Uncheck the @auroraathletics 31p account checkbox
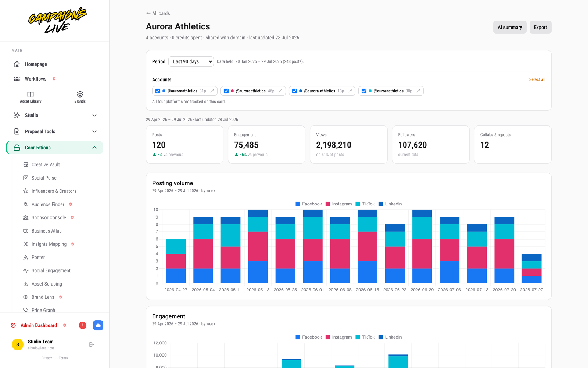Image resolution: width=588 pixels, height=368 pixels. pos(158,91)
